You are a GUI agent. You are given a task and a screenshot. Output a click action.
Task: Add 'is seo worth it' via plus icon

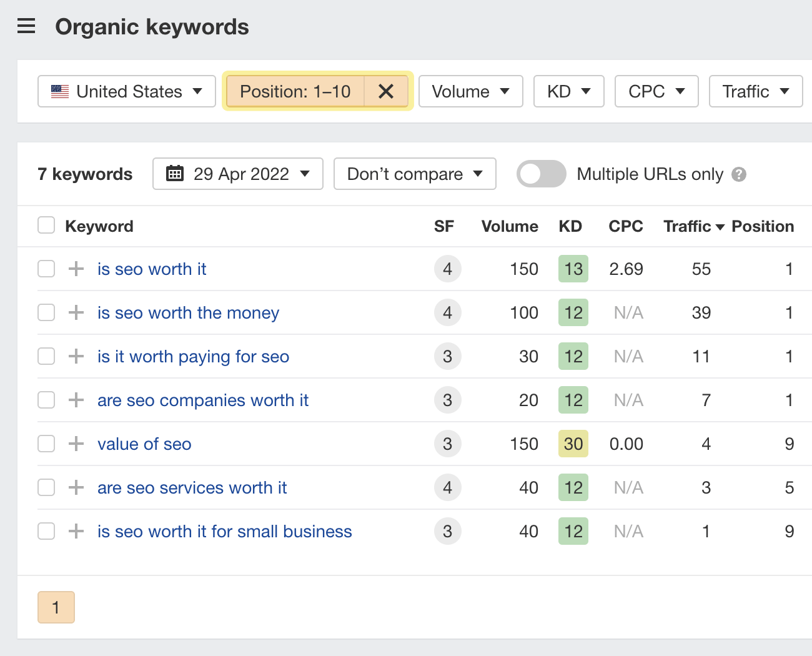coord(75,269)
